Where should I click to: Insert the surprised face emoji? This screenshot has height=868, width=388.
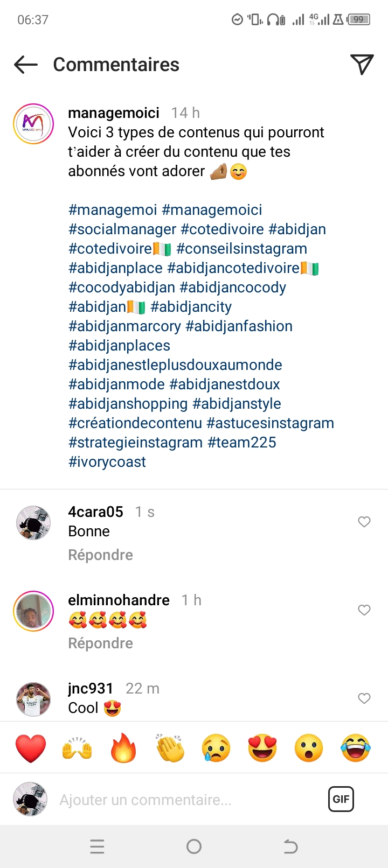point(309,748)
